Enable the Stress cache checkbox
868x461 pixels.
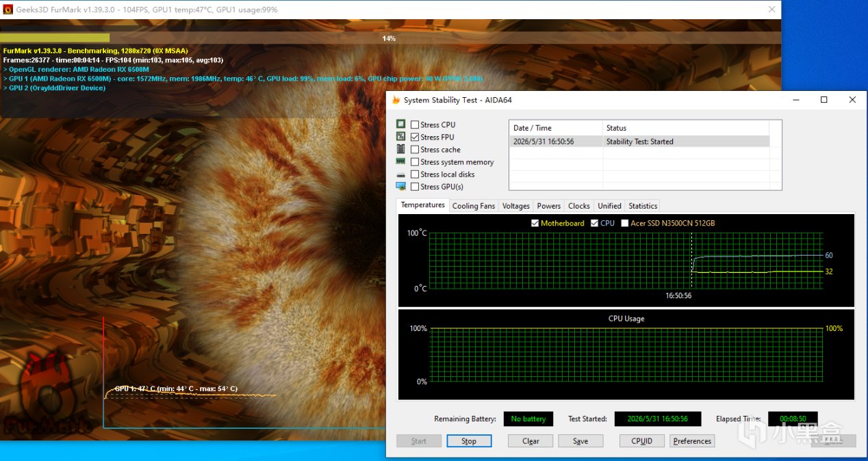click(x=415, y=149)
